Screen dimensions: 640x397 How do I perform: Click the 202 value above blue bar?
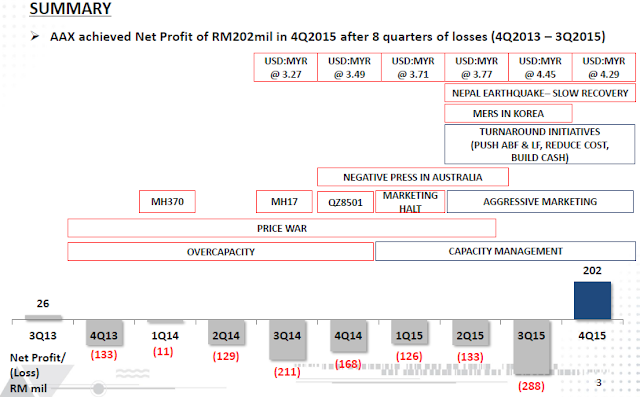click(592, 271)
